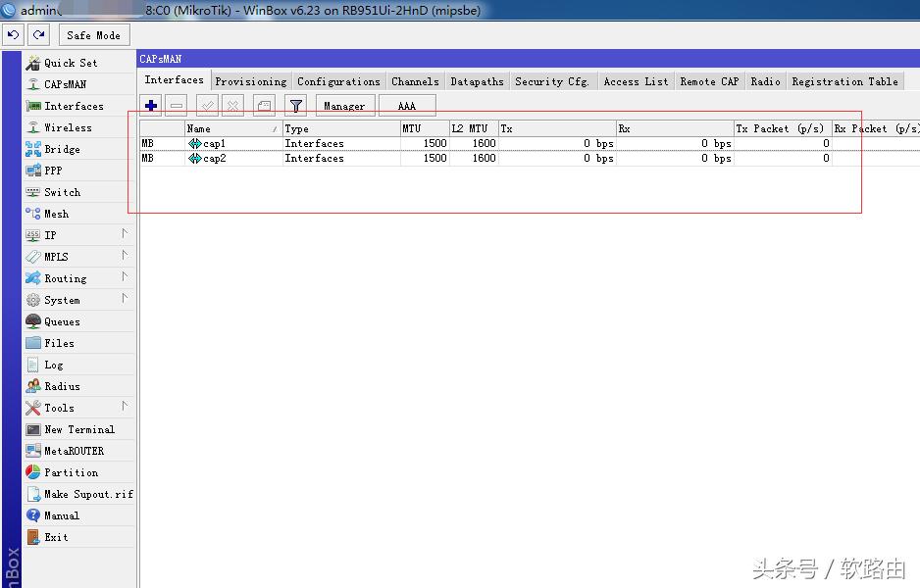This screenshot has height=588, width=920.
Task: Open New Terminal from sidebar
Action: point(78,429)
